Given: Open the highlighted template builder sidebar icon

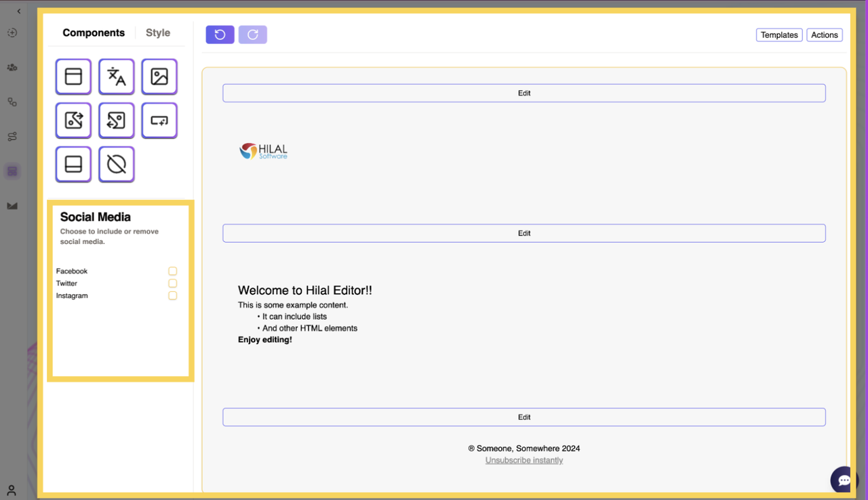Looking at the screenshot, I should 12,171.
